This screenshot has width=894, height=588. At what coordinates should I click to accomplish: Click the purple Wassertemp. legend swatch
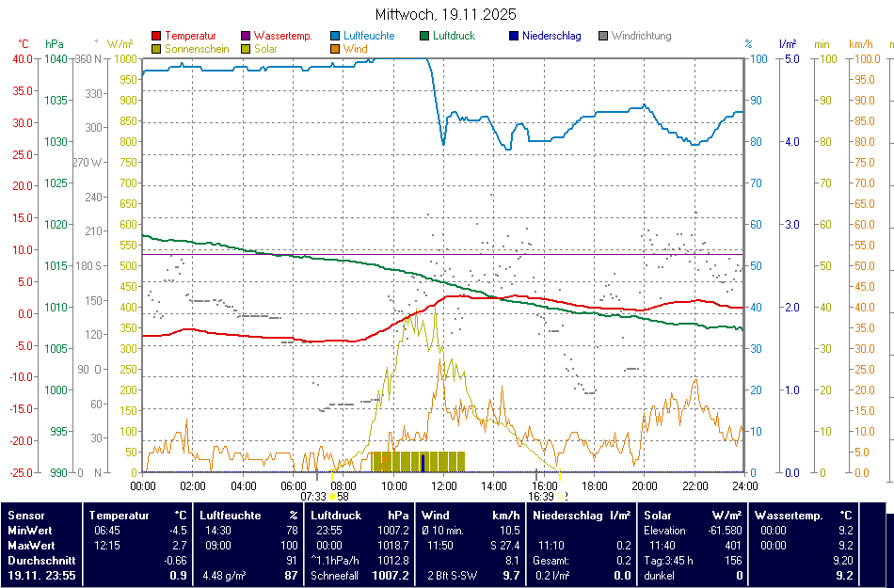246,37
